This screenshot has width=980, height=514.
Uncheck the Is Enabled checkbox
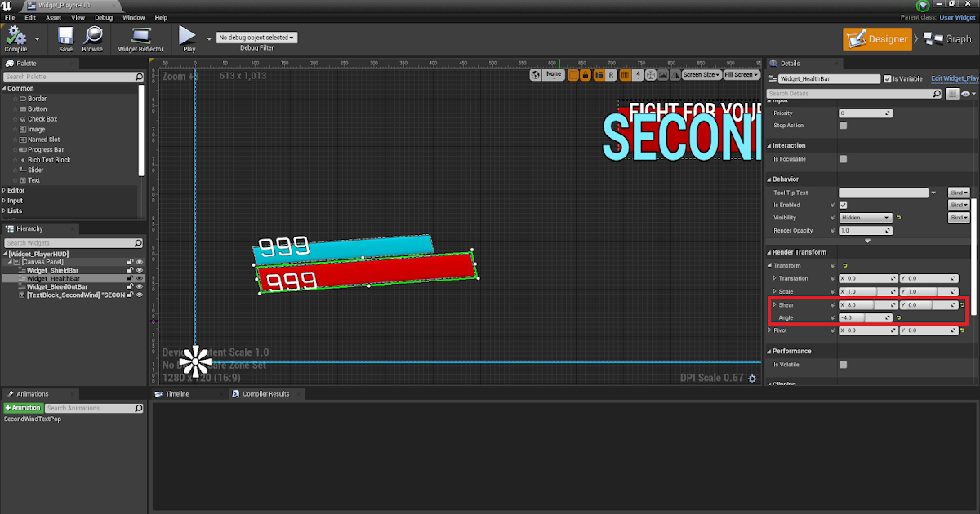[x=845, y=205]
